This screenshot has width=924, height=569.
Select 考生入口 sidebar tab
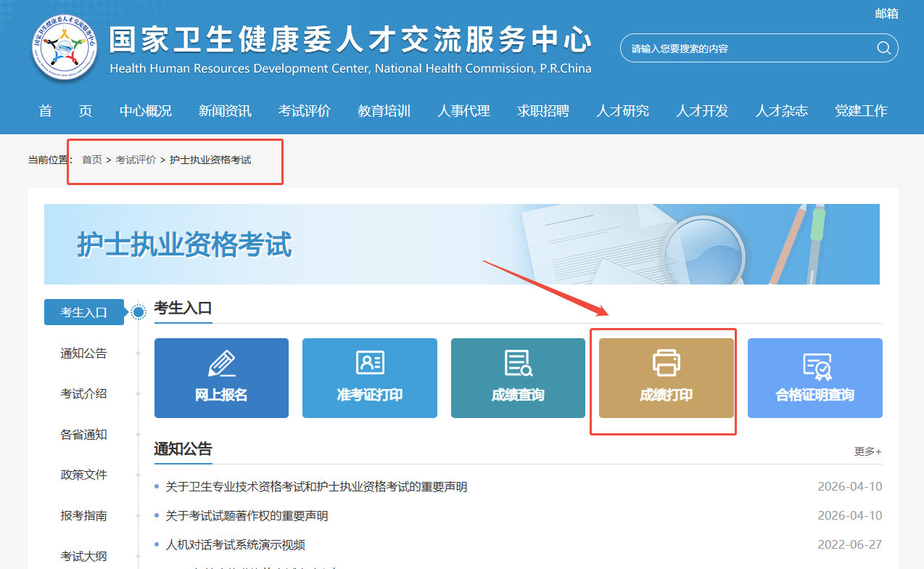[x=84, y=312]
